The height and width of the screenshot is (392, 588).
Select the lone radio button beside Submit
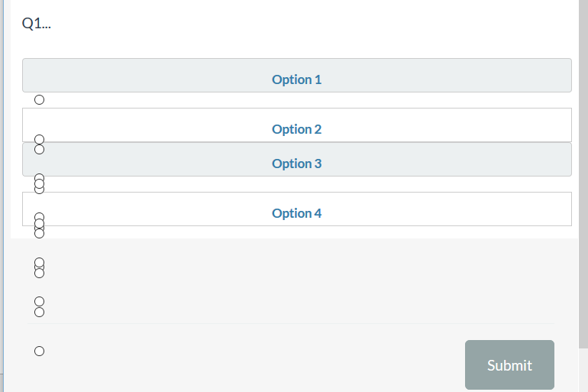(x=40, y=352)
